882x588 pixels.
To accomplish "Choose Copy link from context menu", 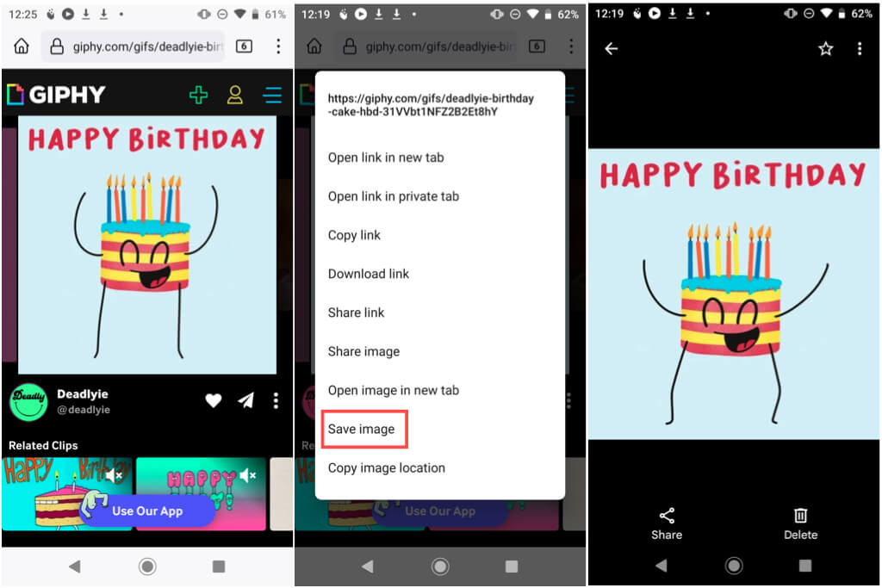I will click(354, 235).
